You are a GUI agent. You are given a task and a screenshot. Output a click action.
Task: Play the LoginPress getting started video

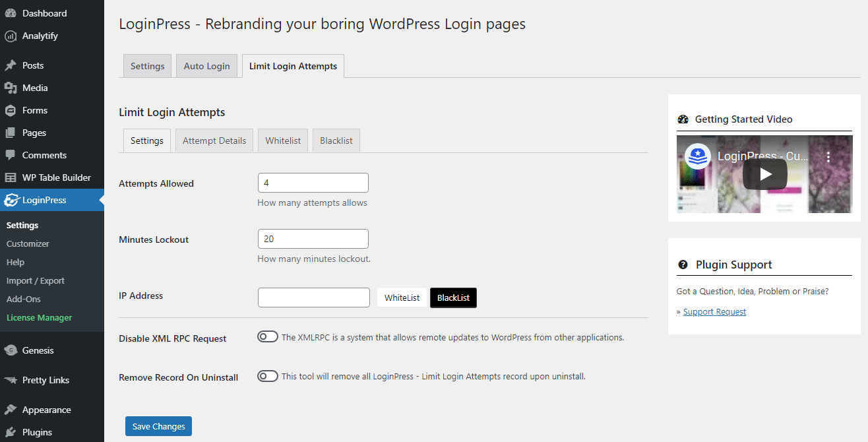765,174
